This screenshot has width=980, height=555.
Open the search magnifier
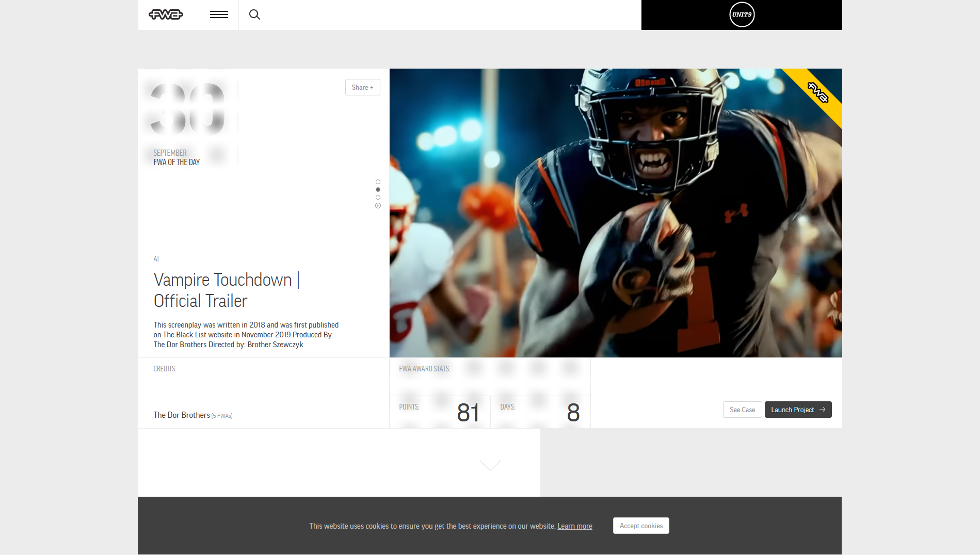click(x=254, y=14)
